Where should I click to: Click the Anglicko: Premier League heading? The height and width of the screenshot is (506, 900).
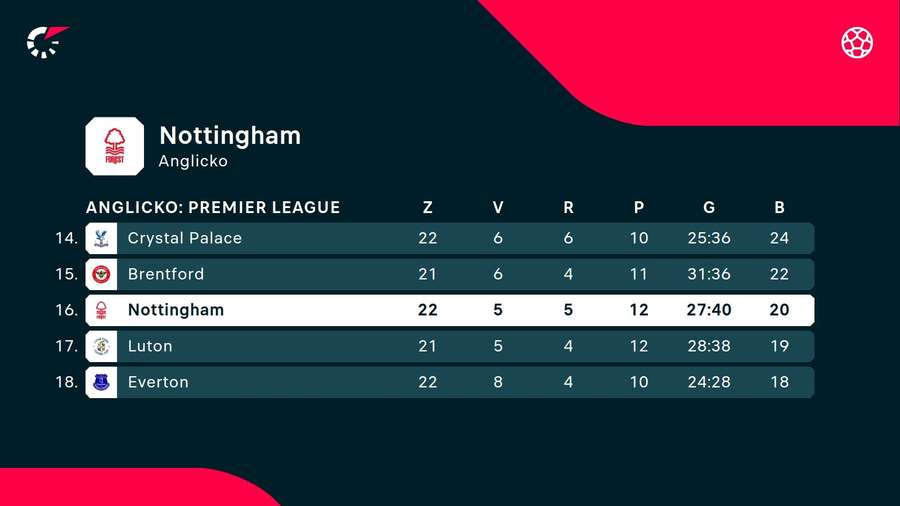tap(213, 208)
